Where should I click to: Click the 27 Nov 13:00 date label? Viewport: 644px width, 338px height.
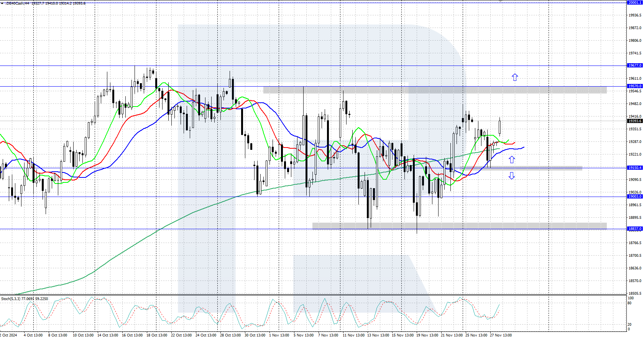(501, 335)
